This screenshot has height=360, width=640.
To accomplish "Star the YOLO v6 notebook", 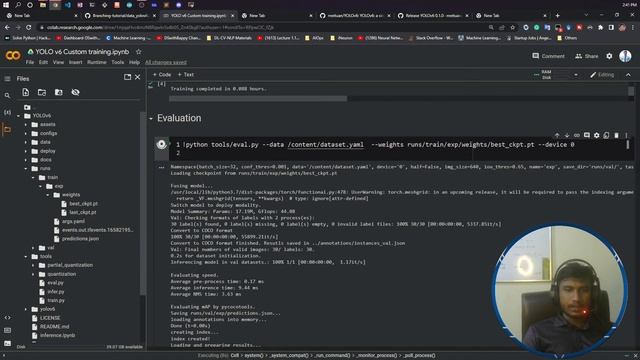I will click(139, 52).
